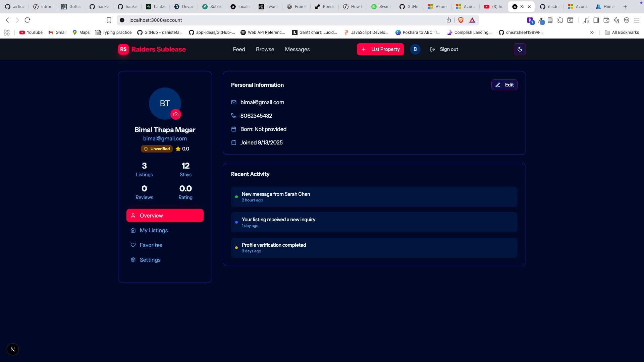
Task: Open the browser extensions puzzle icon
Action: 560,20
